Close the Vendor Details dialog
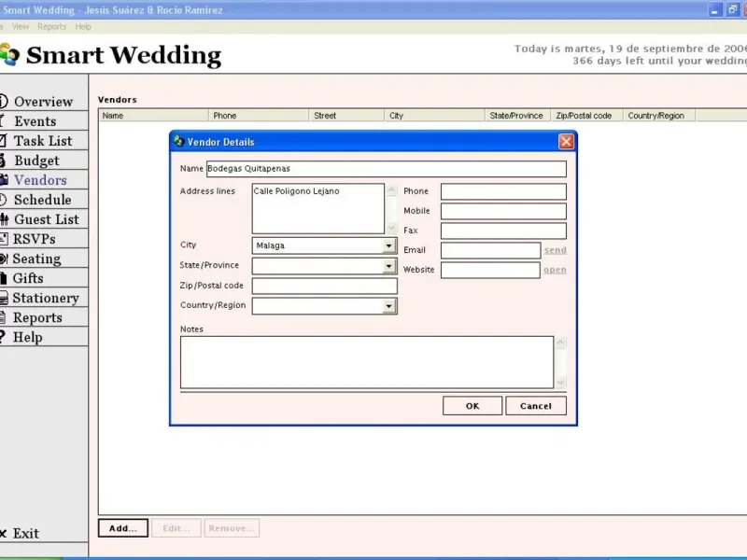Viewport: 747px width, 560px height. tap(566, 142)
